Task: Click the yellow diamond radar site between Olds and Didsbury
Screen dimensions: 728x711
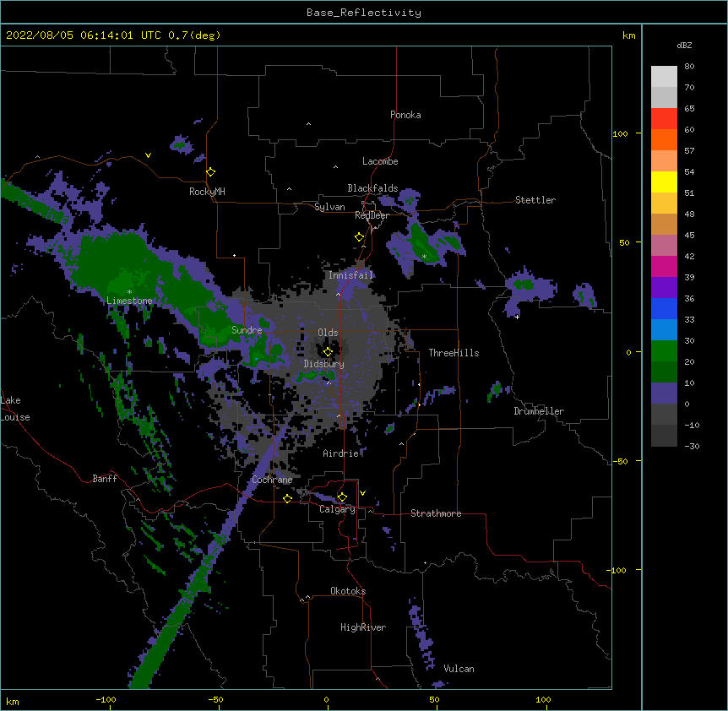Action: [x=328, y=352]
